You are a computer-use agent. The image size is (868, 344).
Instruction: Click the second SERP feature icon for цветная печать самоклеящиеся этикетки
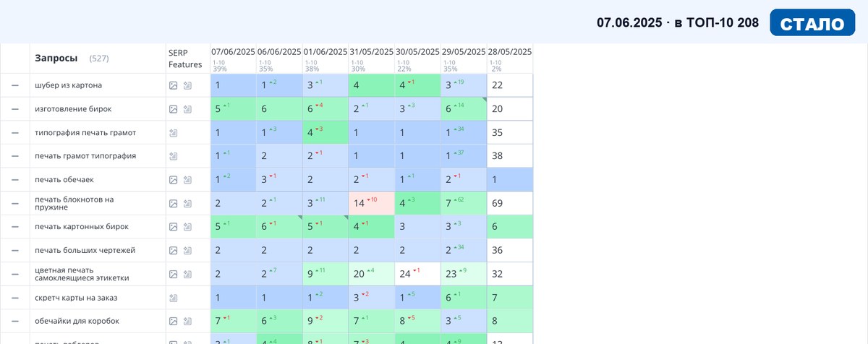click(x=187, y=275)
